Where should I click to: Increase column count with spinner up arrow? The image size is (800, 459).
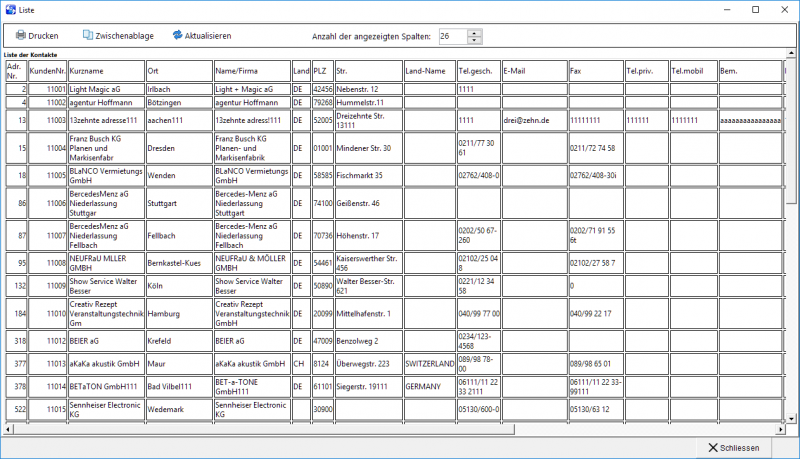click(474, 33)
